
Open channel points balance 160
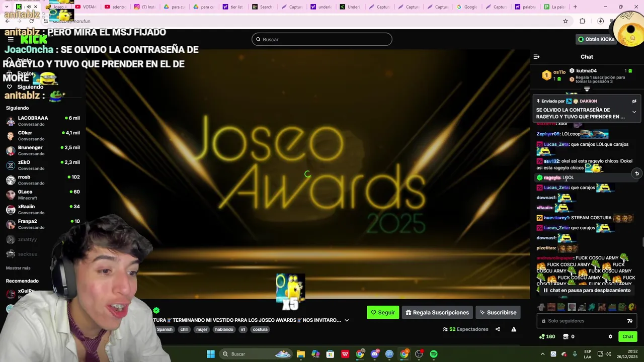547,337
